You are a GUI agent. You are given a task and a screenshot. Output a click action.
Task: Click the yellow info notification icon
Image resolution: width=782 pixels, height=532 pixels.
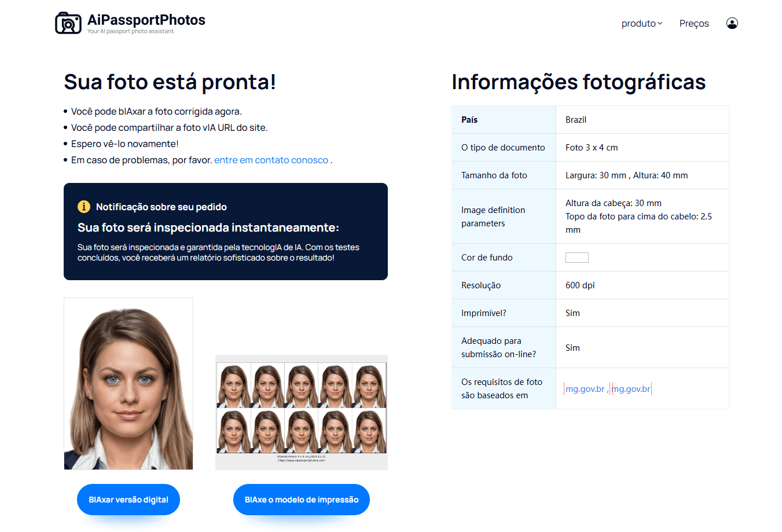coord(84,207)
